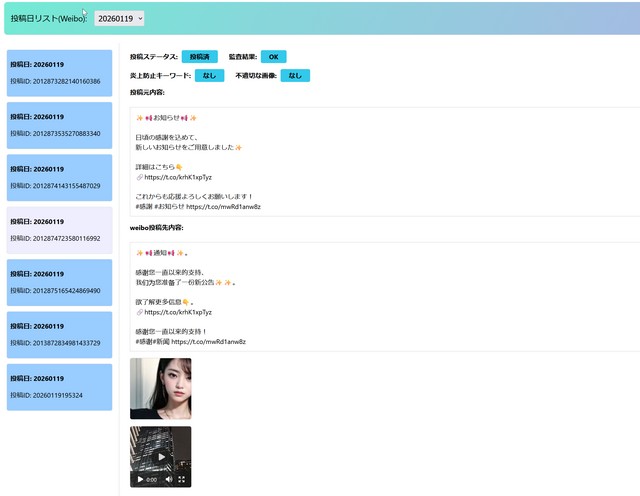
Task: Open the t.co/krhK1xpTyz link in weibo content
Action: [x=179, y=311]
